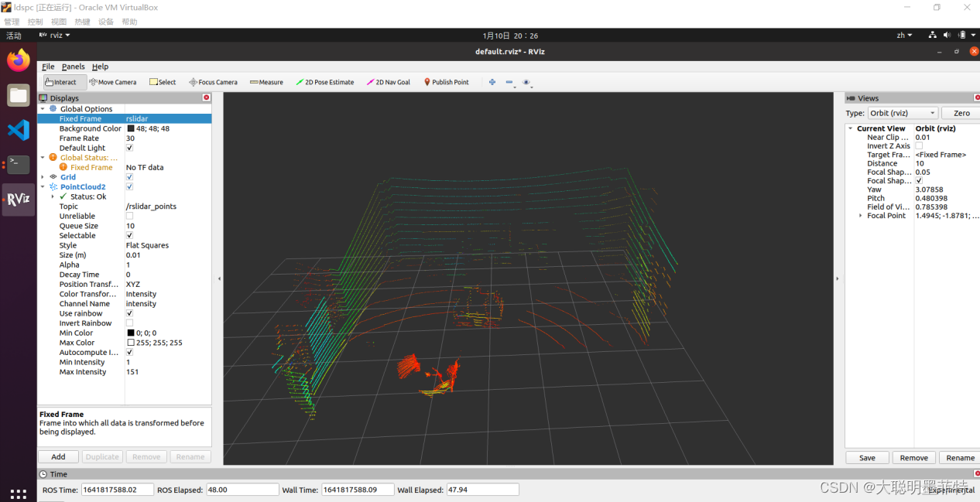Click the Rename view button
This screenshot has width=980, height=502.
960,457
